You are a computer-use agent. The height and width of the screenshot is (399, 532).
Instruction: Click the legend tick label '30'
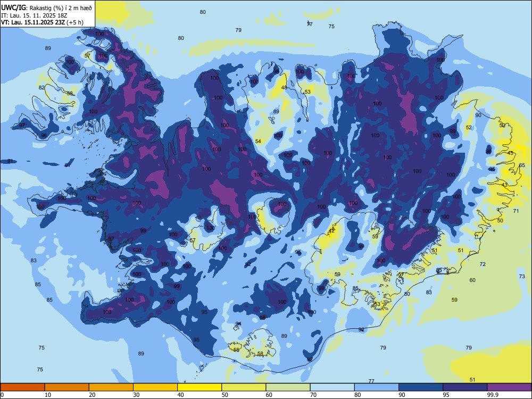(x=136, y=395)
